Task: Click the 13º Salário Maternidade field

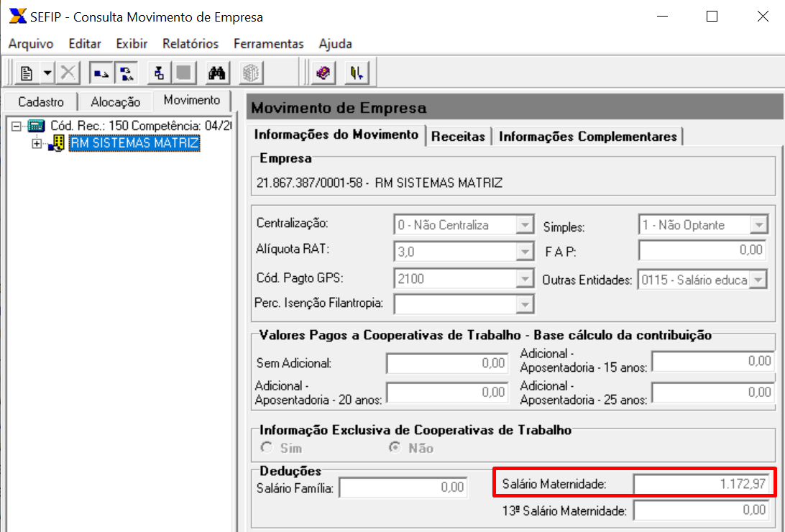Action: point(702,510)
